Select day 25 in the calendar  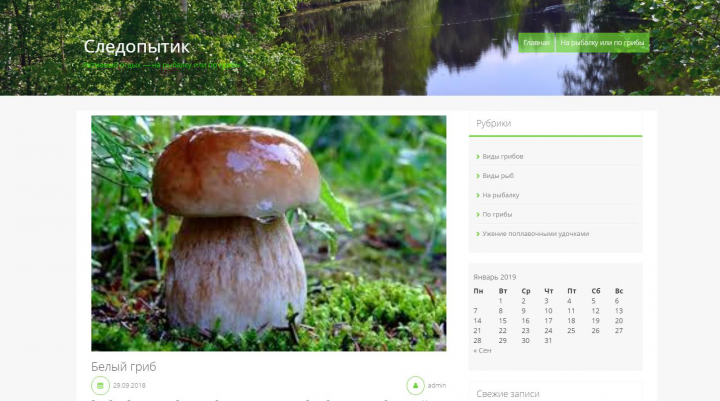pos(571,330)
